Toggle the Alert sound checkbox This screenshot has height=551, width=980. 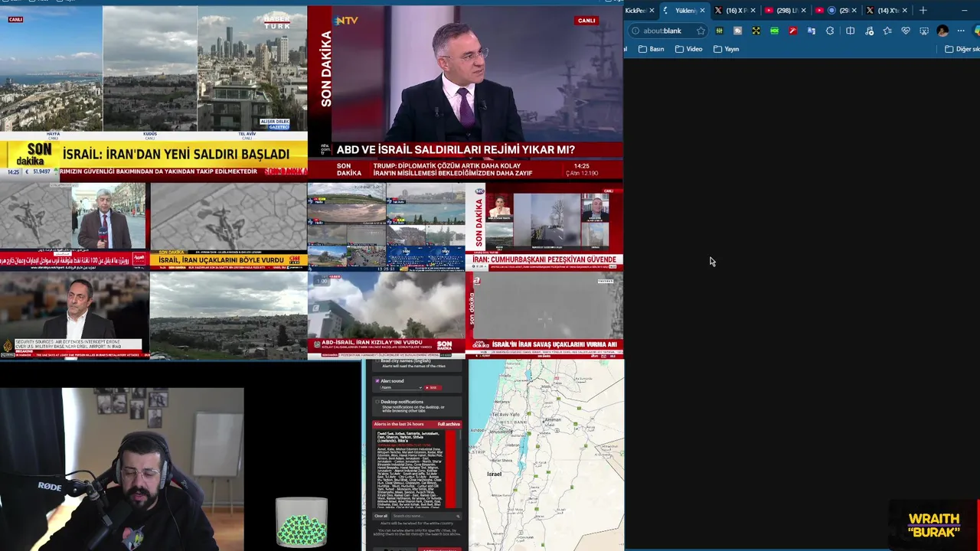(x=377, y=381)
